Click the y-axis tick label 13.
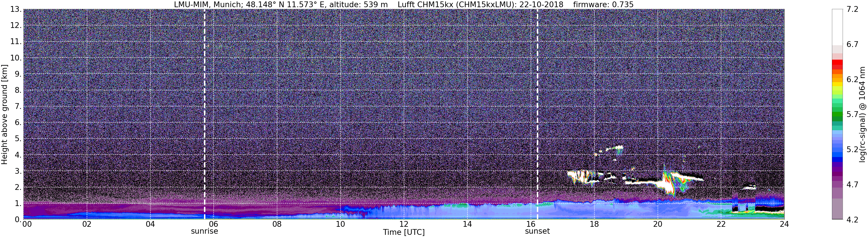The height and width of the screenshot is (238, 868). click(16, 10)
